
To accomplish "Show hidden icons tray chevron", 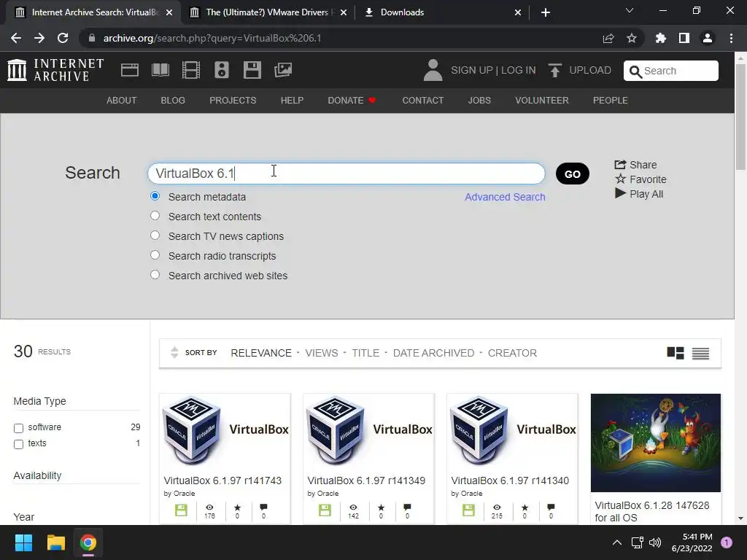I will click(616, 542).
